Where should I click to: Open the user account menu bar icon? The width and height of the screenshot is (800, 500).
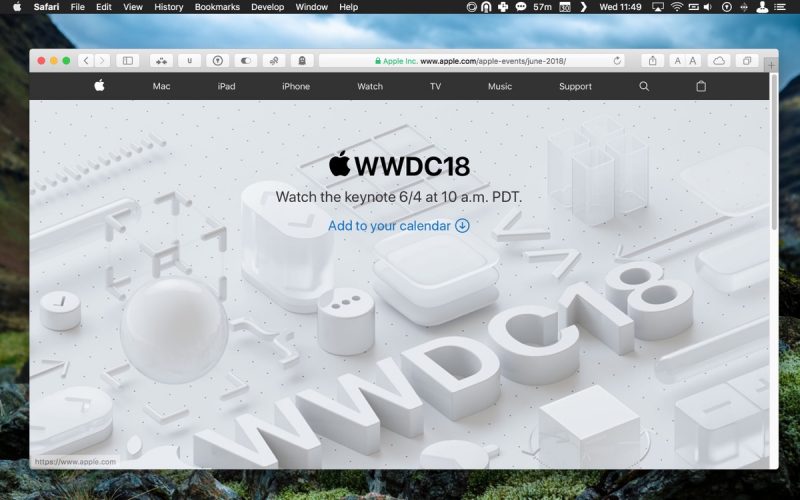point(762,7)
